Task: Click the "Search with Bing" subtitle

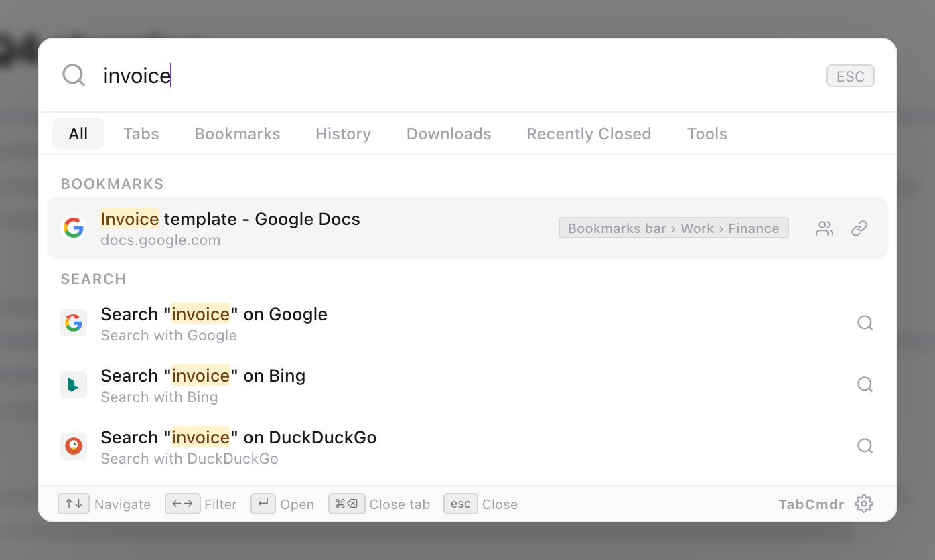Action: [159, 397]
